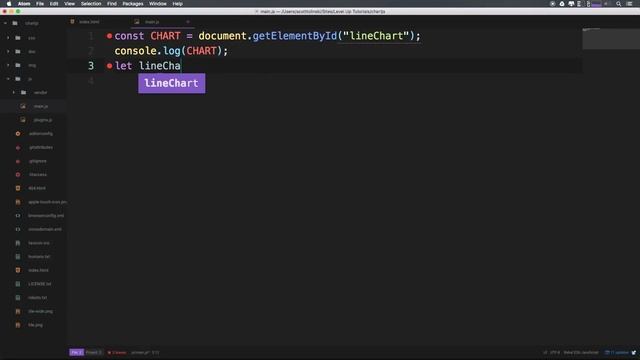Click the humans.txt file icon
The image size is (640, 360).
[x=18, y=257]
